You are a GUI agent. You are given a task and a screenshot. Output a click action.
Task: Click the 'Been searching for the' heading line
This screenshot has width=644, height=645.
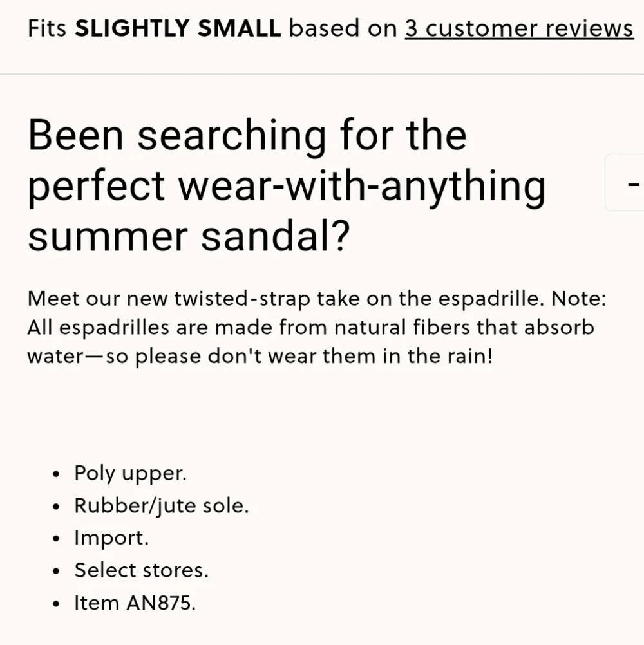tap(247, 135)
